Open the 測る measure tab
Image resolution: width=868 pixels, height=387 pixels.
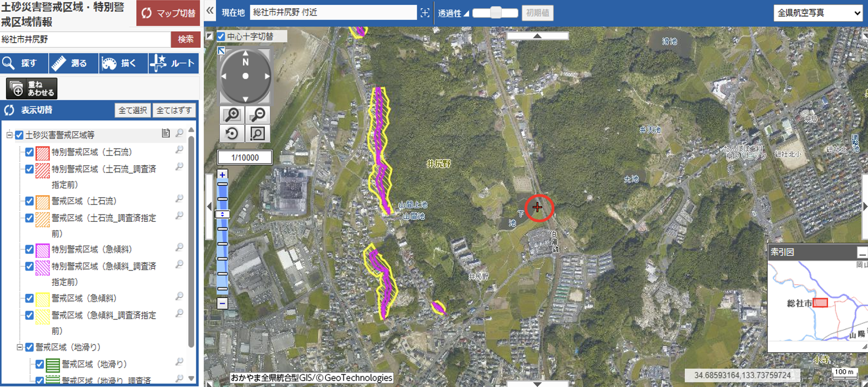(x=74, y=64)
